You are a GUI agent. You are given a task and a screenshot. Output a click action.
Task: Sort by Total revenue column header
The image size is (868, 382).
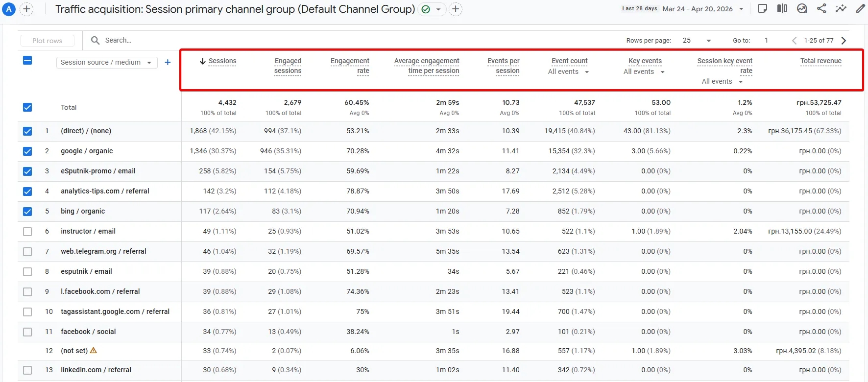click(821, 61)
